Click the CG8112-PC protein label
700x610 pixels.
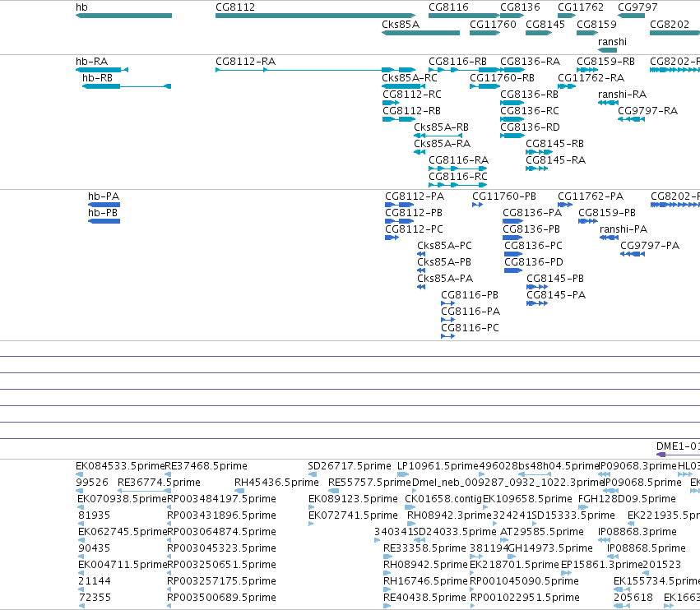point(415,229)
